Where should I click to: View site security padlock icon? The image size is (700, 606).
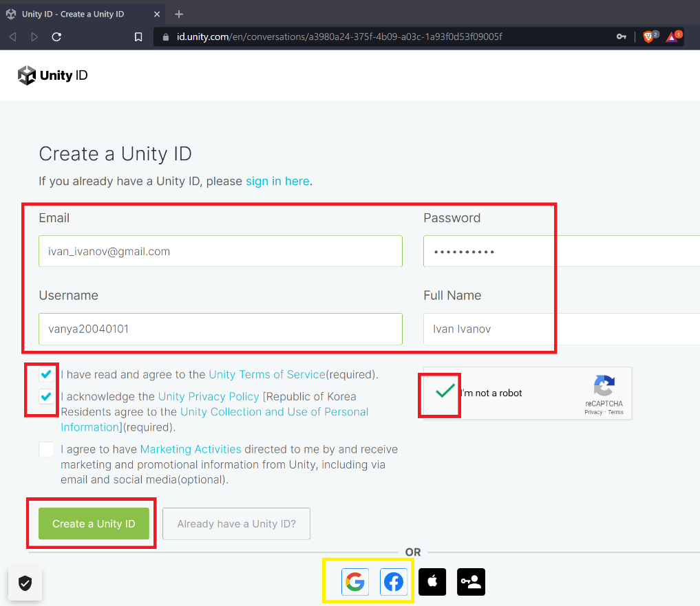tap(166, 37)
